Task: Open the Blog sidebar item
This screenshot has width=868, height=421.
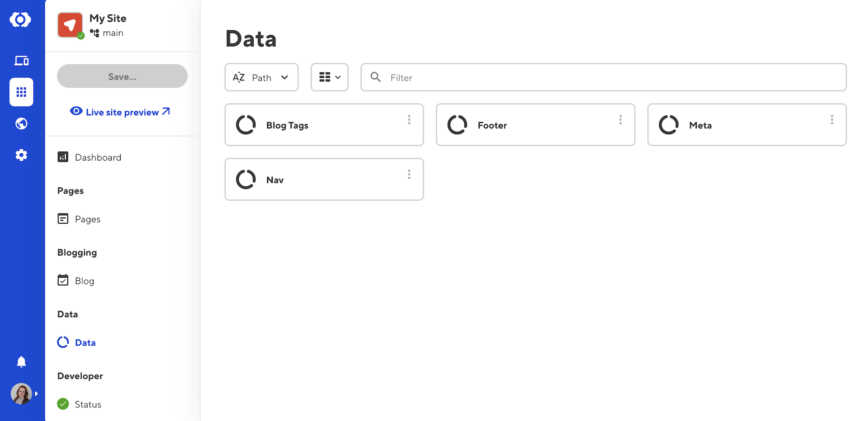Action: point(84,281)
